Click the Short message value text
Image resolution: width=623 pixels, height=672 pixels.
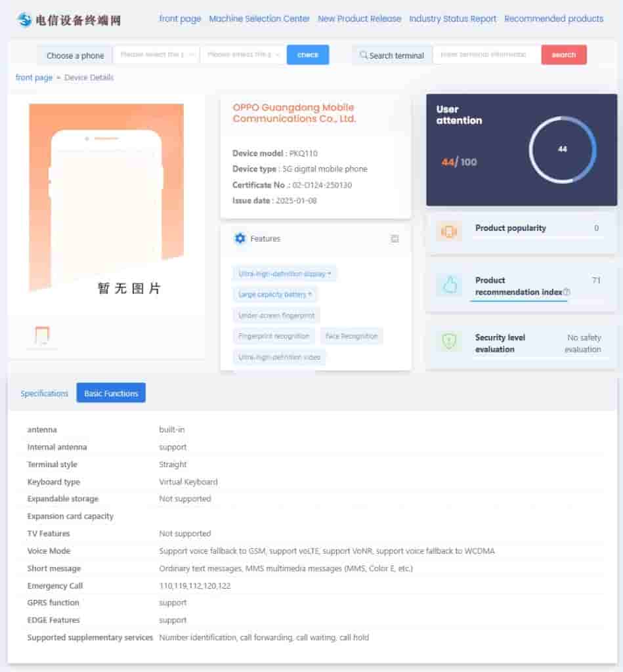click(x=286, y=568)
